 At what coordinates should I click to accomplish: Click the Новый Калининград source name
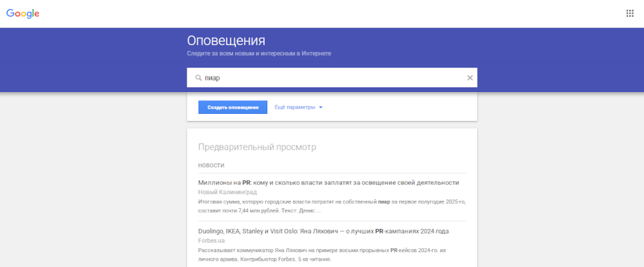227,192
